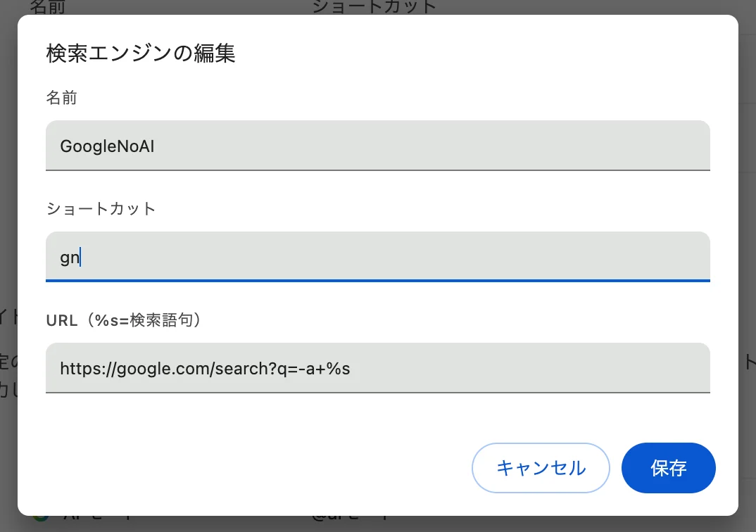
Task: Save the edited search engine with 保存
Action: pyautogui.click(x=668, y=467)
